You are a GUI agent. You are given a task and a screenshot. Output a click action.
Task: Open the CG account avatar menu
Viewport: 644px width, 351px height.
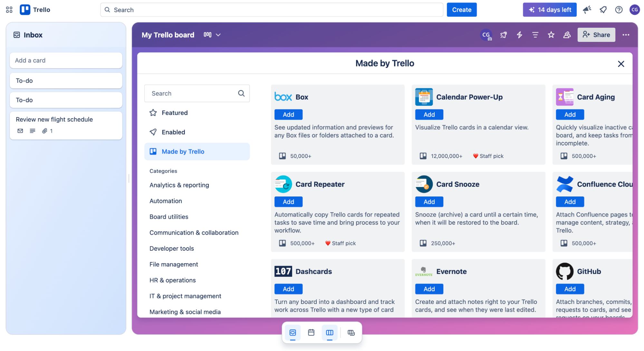(634, 10)
